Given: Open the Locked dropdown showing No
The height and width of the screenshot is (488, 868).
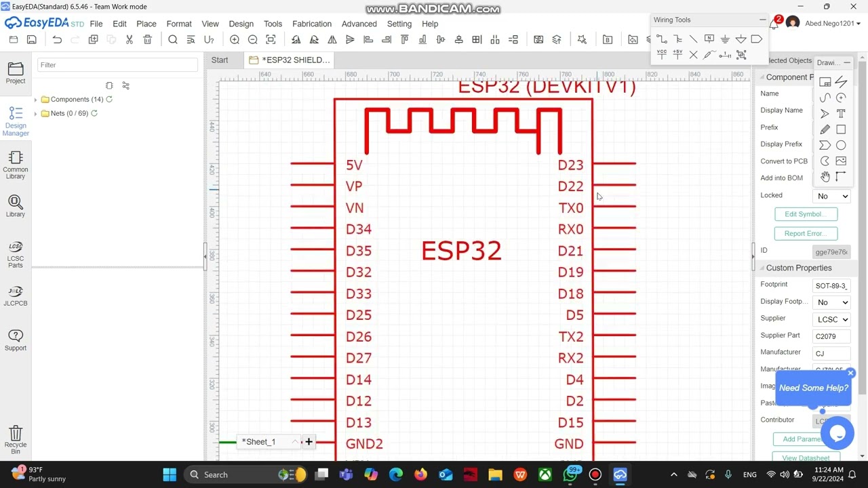Looking at the screenshot, I should click(832, 196).
